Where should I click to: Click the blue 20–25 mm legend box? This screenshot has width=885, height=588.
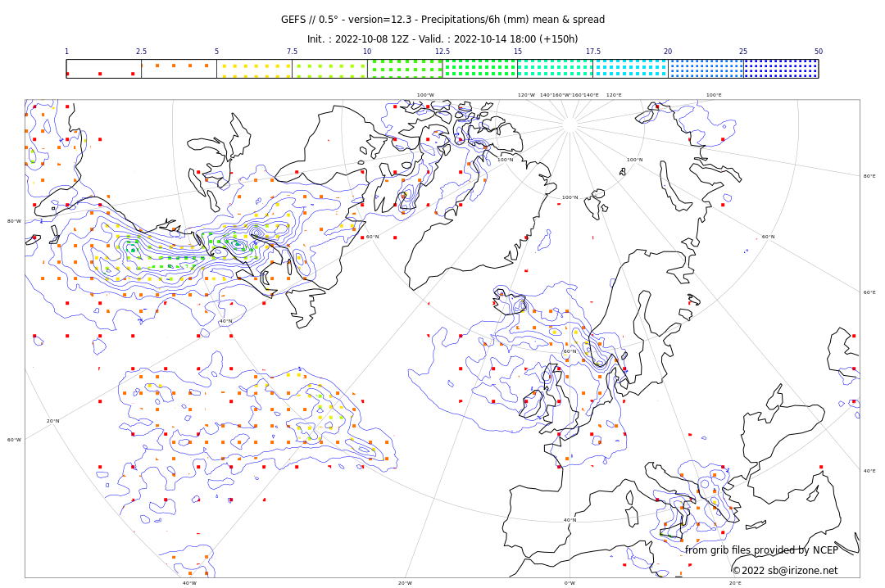pyautogui.click(x=706, y=68)
